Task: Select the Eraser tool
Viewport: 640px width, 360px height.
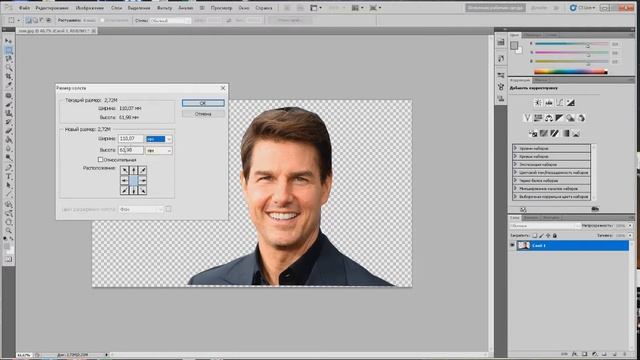Action: (x=9, y=131)
